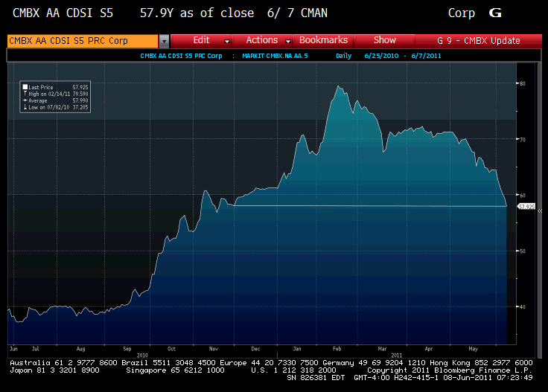Screen dimensions: 548x392
Task: Open the Edit menu
Action: (x=201, y=40)
